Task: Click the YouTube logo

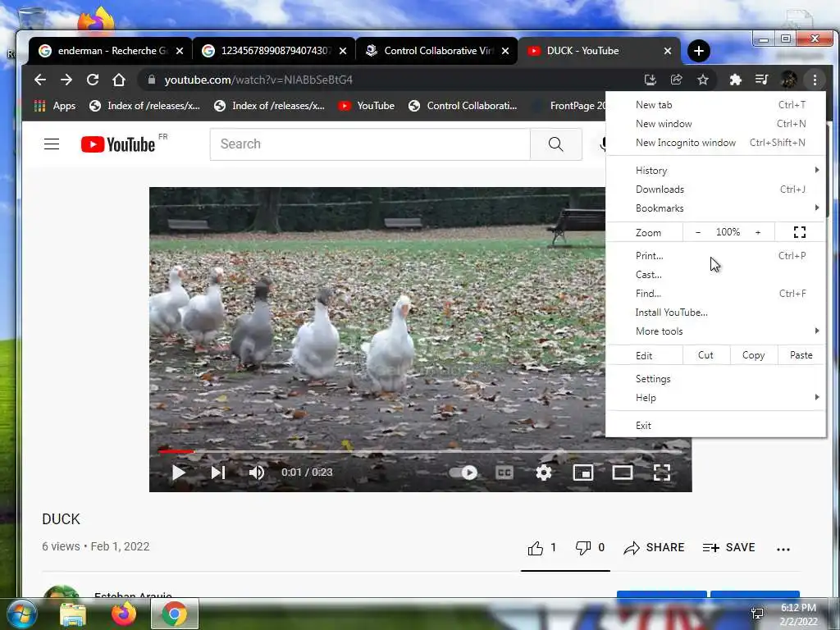Action: tap(118, 144)
